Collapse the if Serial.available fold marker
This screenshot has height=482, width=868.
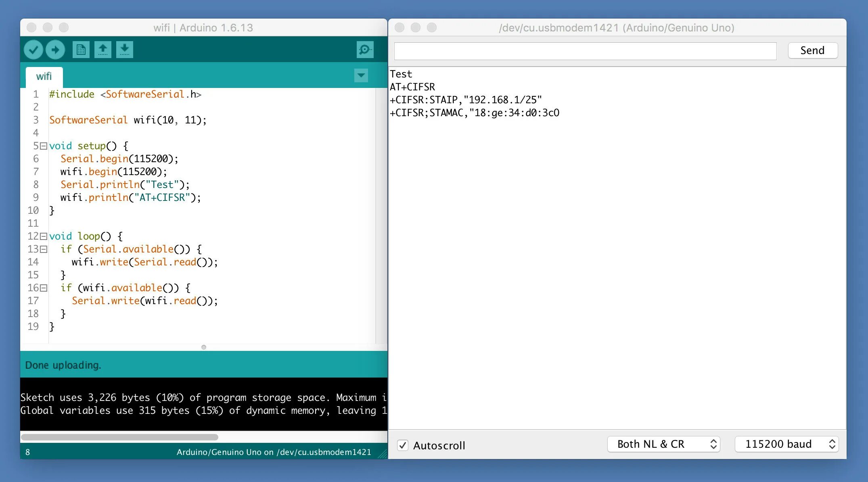(x=44, y=249)
